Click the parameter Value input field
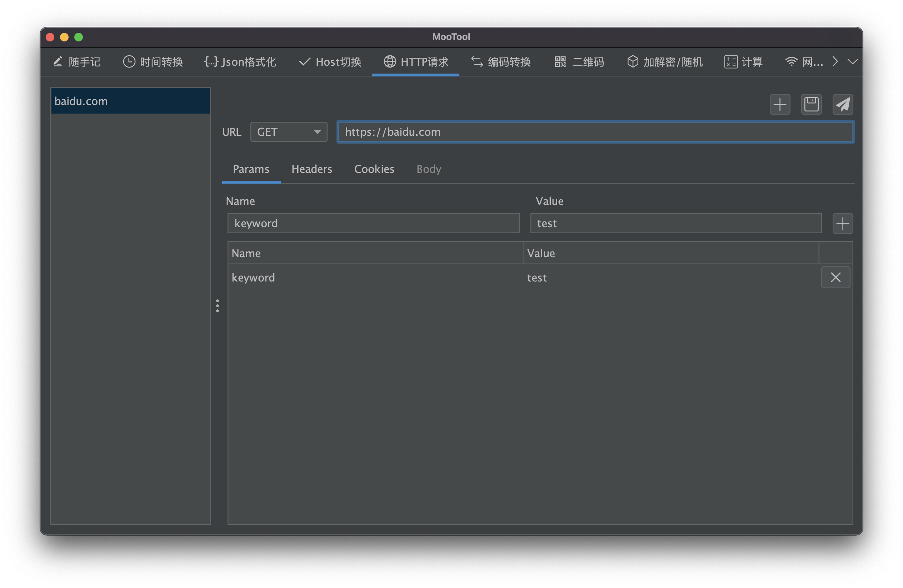 tap(675, 223)
